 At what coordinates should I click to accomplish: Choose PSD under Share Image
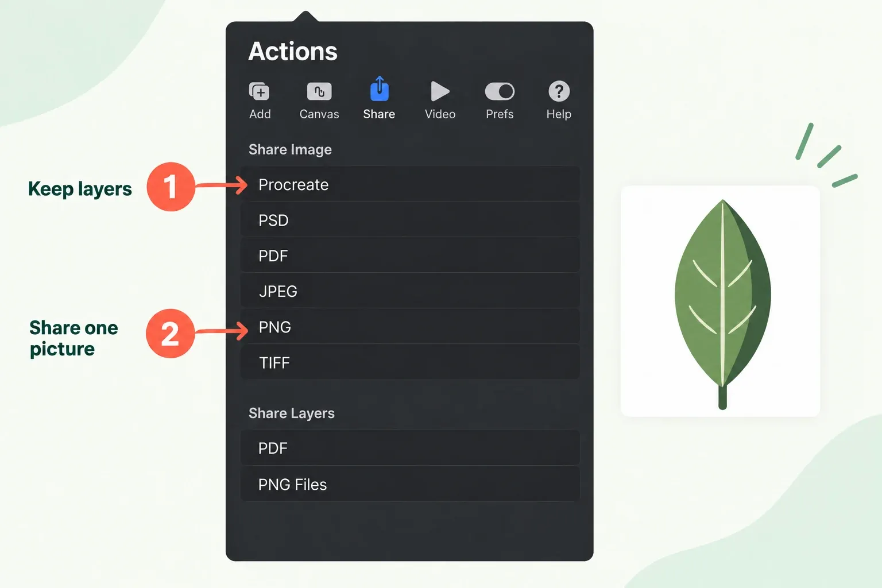coord(410,220)
